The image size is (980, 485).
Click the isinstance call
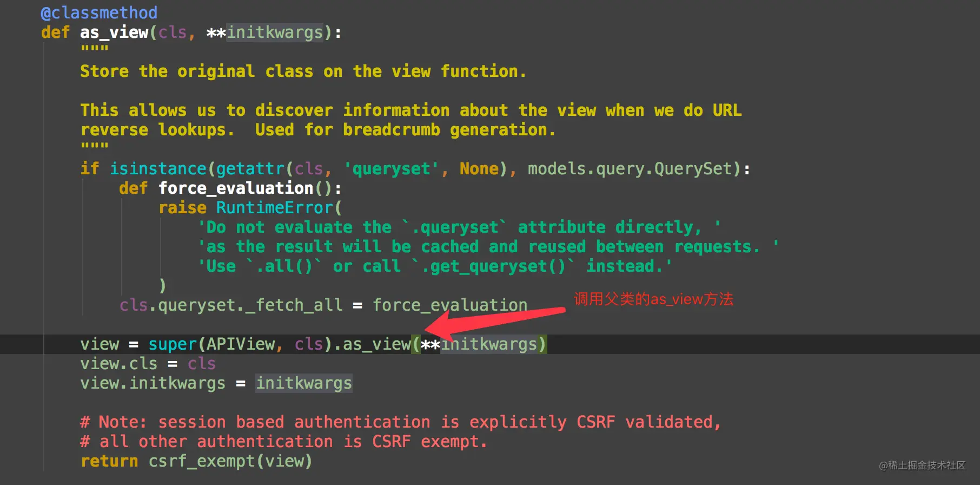coord(158,169)
